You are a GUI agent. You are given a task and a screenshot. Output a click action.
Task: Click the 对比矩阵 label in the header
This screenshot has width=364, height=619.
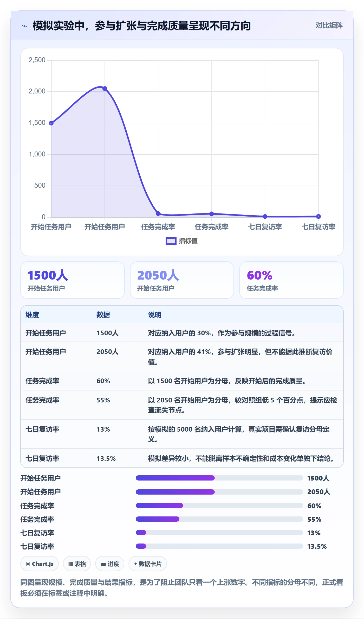tap(329, 26)
